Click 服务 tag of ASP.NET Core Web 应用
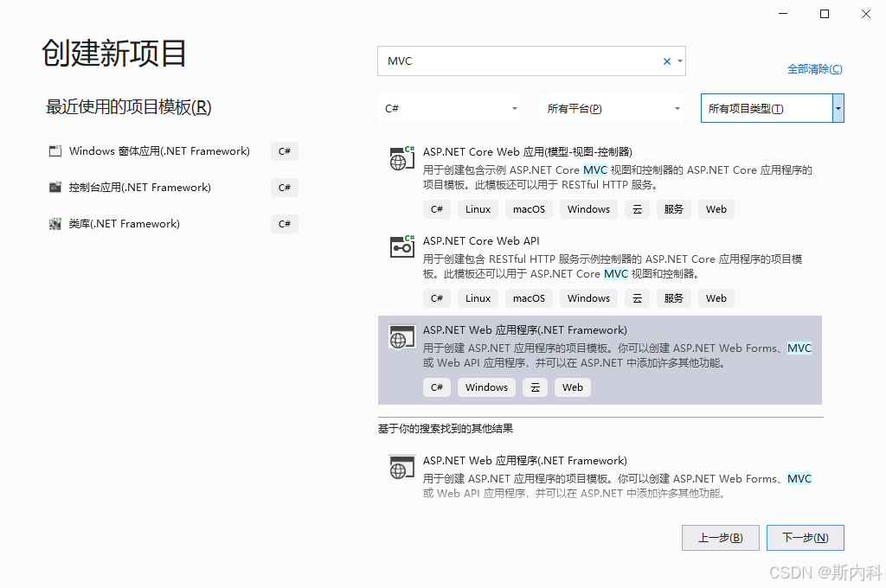 point(673,209)
